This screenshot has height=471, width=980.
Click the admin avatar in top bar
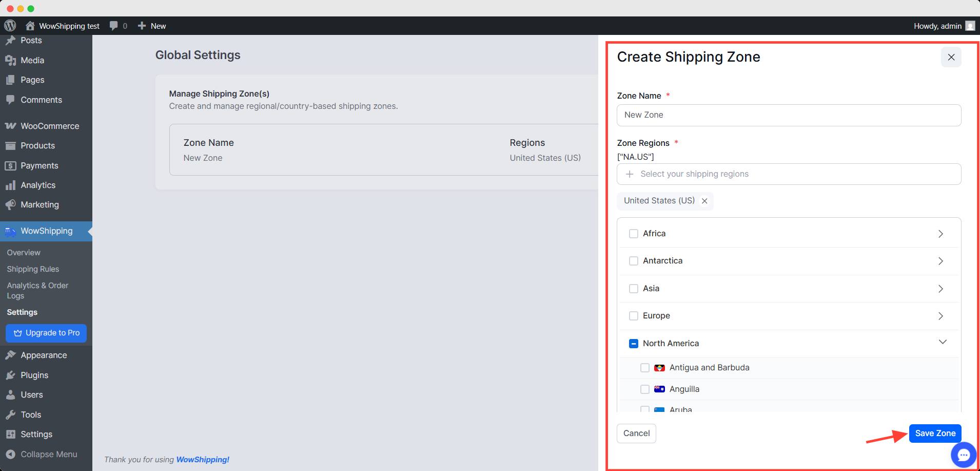coord(970,26)
